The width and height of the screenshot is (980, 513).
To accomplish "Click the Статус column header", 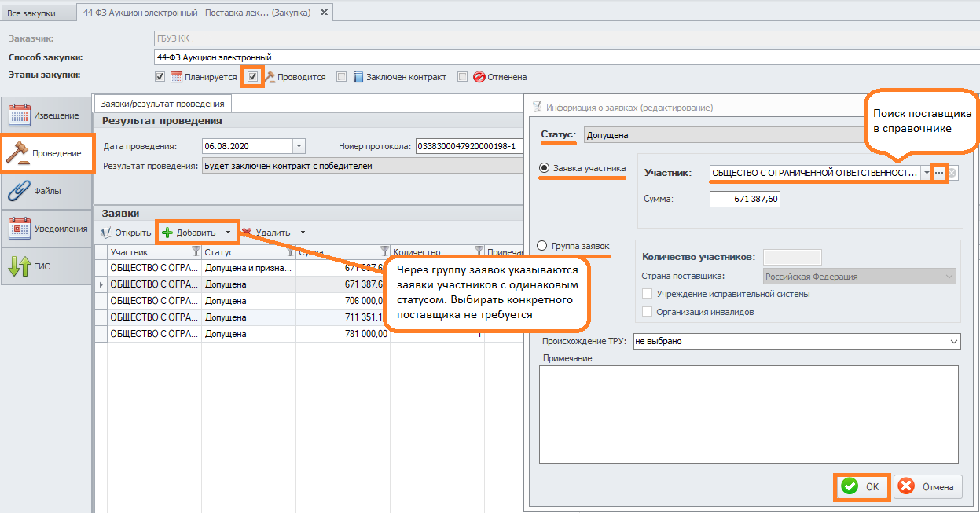I will (x=248, y=252).
